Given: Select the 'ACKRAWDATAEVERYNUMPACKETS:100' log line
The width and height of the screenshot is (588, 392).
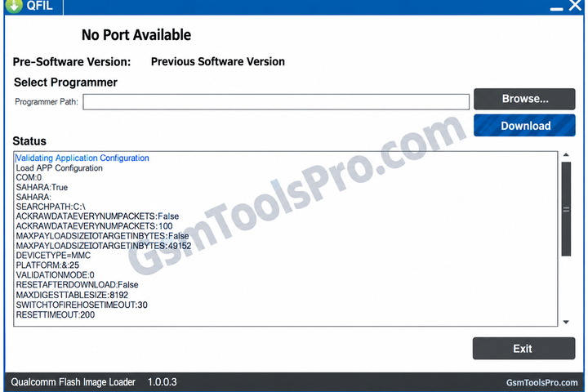Looking at the screenshot, I should tap(94, 226).
